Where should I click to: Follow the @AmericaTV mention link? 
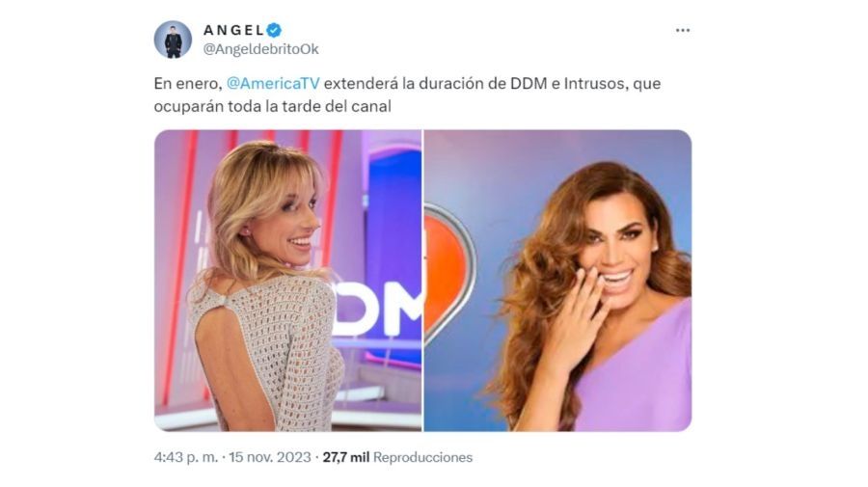coord(274,84)
